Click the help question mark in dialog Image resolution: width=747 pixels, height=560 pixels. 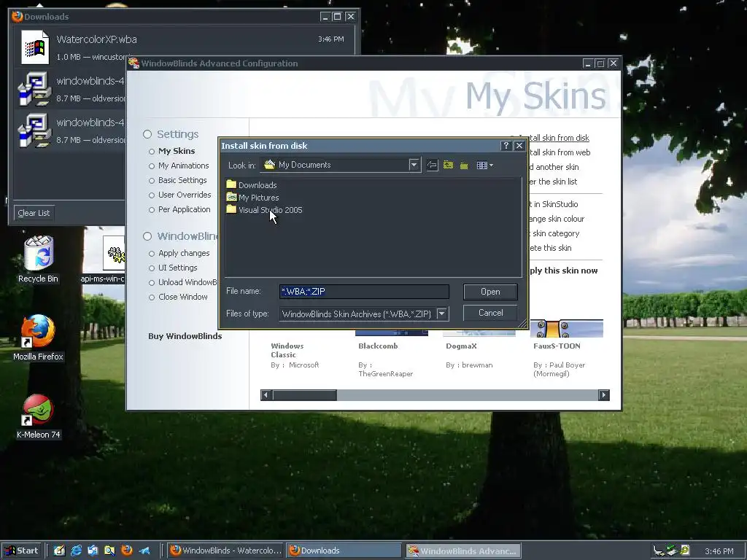pyautogui.click(x=506, y=146)
